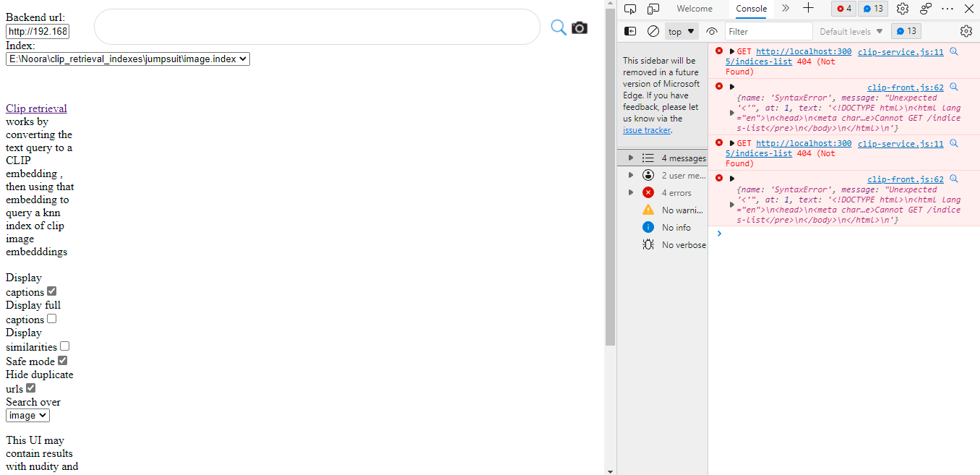Toggle the device emulation tool
980x475 pixels.
coord(653,9)
